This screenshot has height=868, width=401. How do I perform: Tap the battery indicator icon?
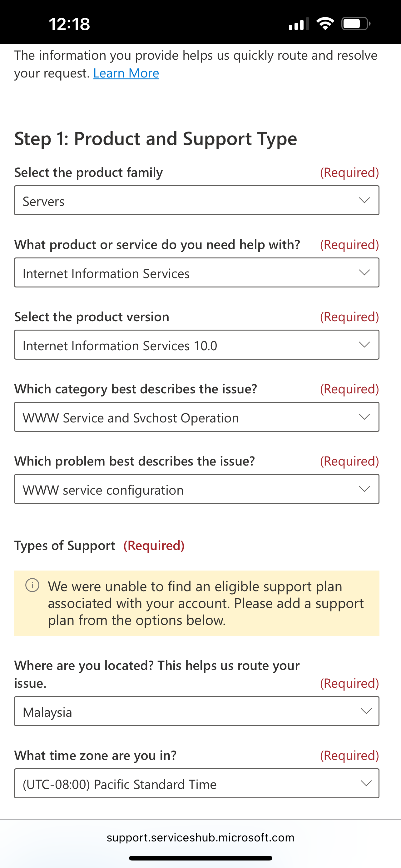[x=355, y=23]
